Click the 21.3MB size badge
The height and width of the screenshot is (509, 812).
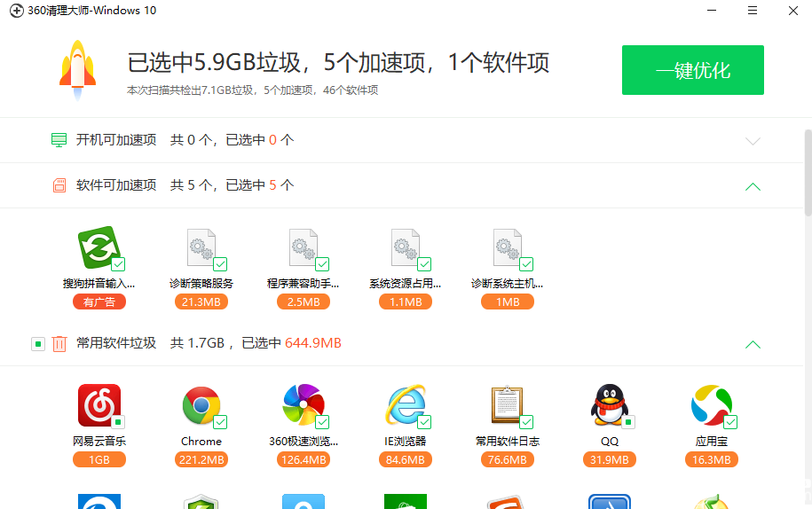coord(201,301)
